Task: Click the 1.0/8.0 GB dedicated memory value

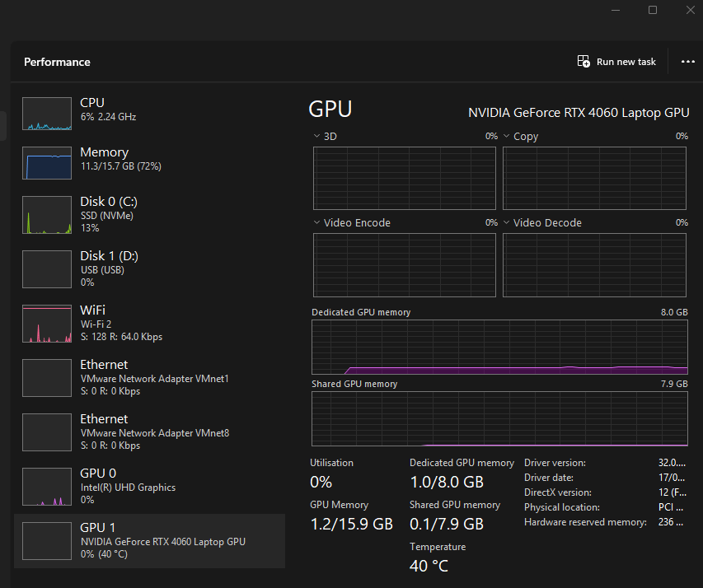Action: [x=447, y=483]
